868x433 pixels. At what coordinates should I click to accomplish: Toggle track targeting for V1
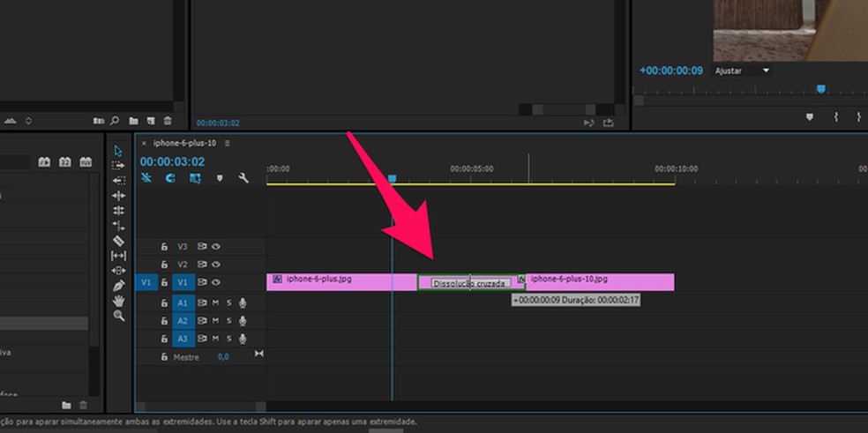click(183, 282)
